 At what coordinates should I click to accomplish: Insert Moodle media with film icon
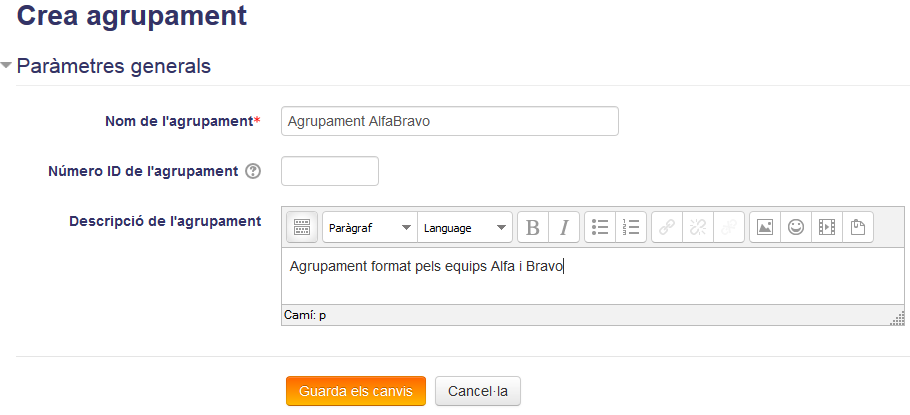point(827,227)
